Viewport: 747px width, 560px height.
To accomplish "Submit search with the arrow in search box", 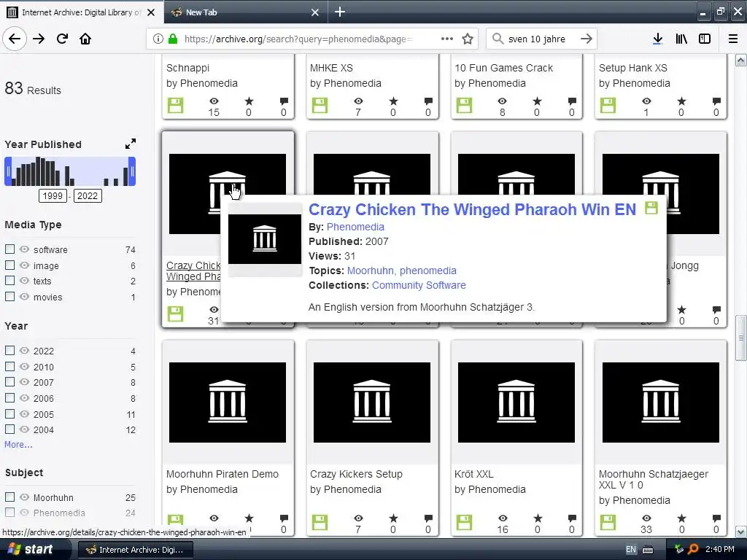I will coord(587,39).
